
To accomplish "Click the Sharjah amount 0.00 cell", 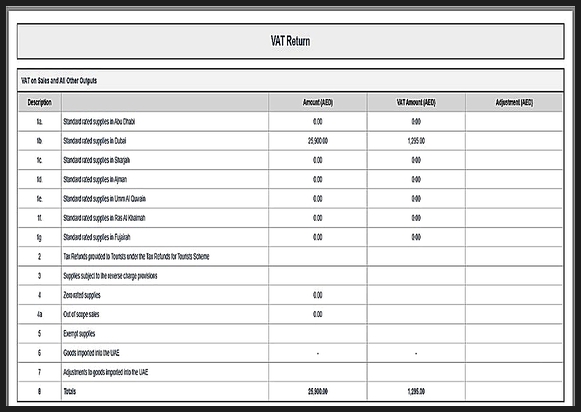I will pos(318,160).
